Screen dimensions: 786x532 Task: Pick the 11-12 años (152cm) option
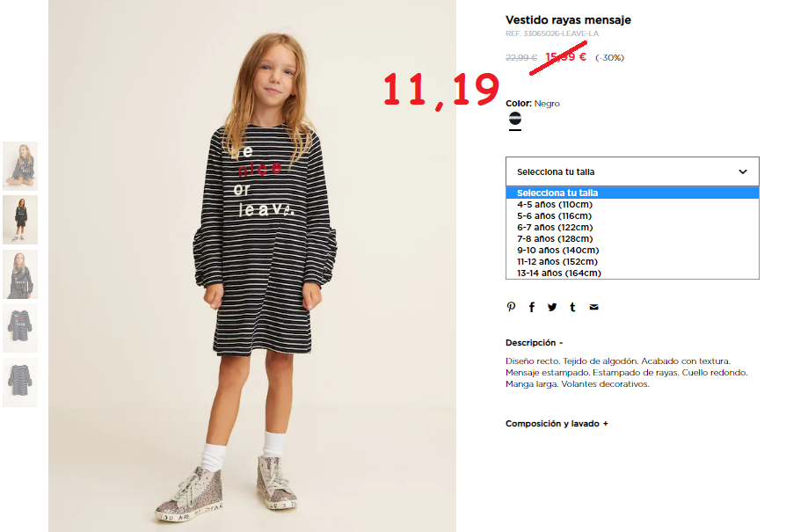tap(632, 262)
